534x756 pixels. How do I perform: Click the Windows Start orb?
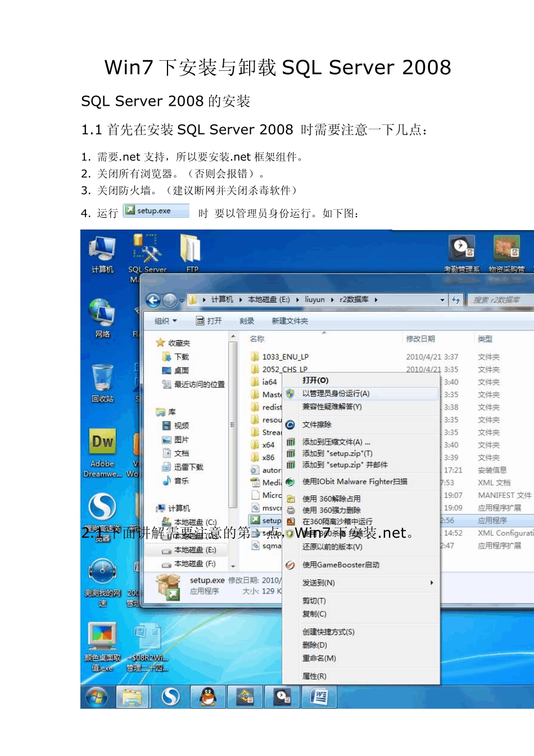coord(97,697)
